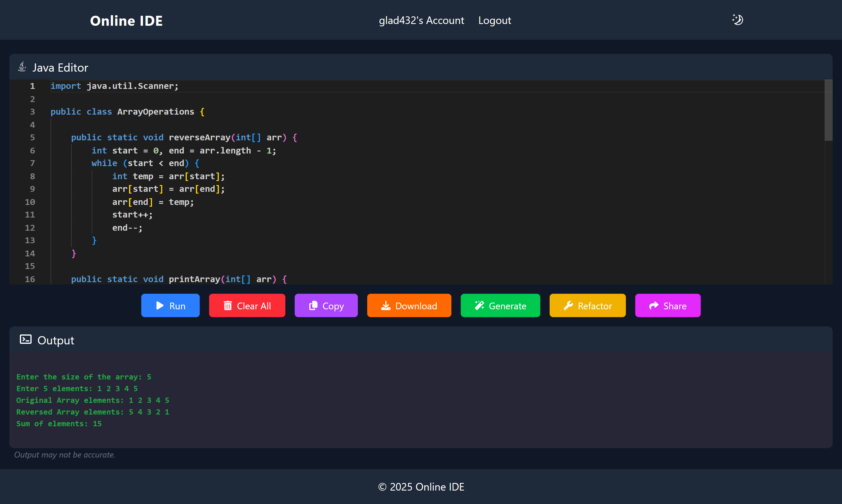Image resolution: width=842 pixels, height=504 pixels.
Task: Click the '© 2025 Online IDE' footer text
Action: tap(421, 487)
